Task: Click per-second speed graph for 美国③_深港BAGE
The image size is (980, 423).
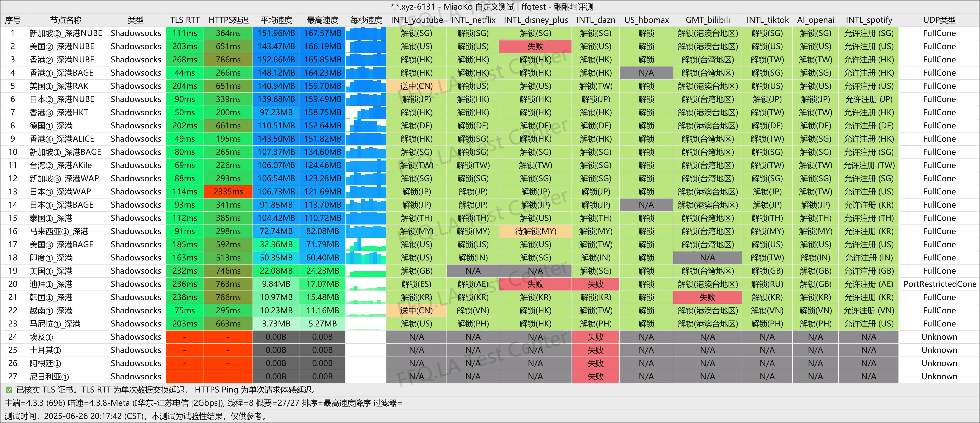Action: (366, 245)
